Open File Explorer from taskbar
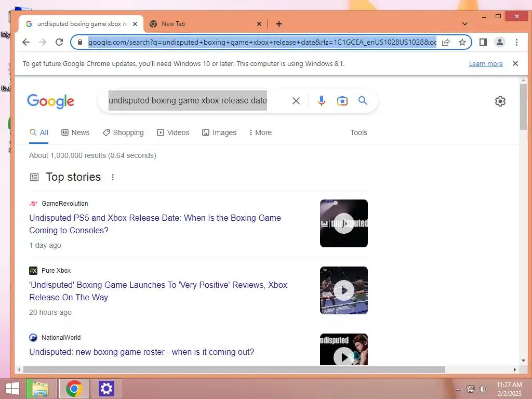The width and height of the screenshot is (532, 399). [x=41, y=389]
